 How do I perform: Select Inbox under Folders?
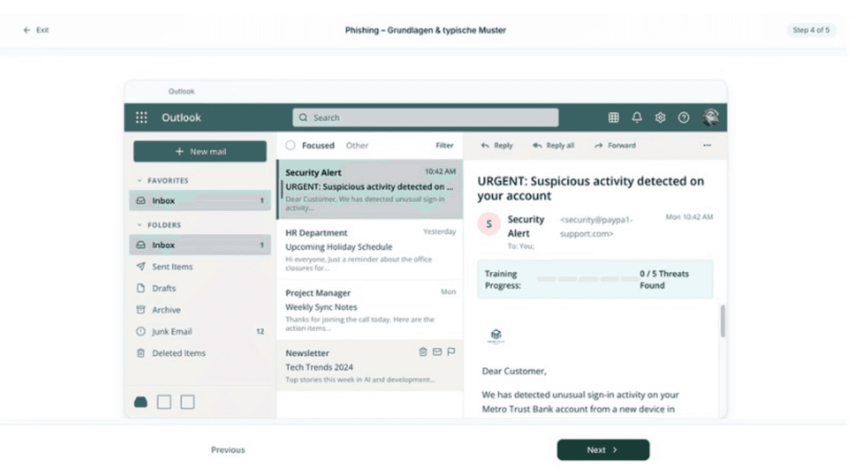200,245
